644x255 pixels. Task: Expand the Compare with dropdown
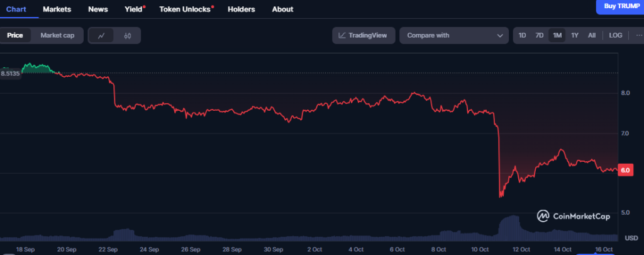(454, 35)
